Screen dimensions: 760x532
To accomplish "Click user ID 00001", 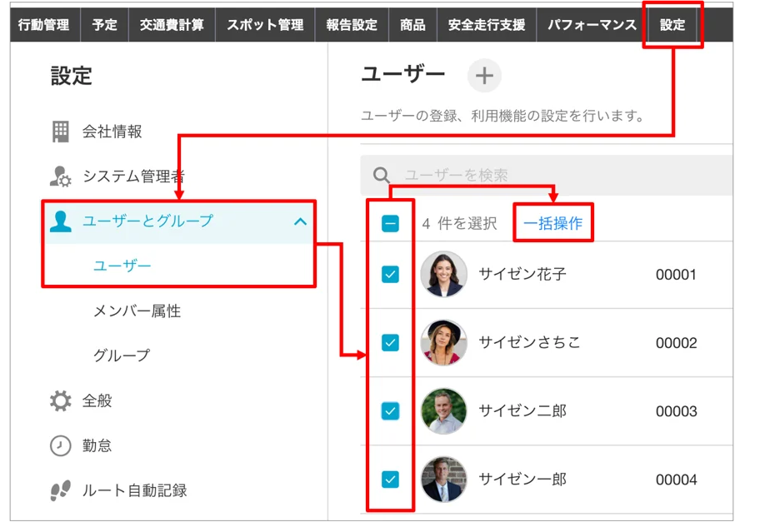I will 676,275.
